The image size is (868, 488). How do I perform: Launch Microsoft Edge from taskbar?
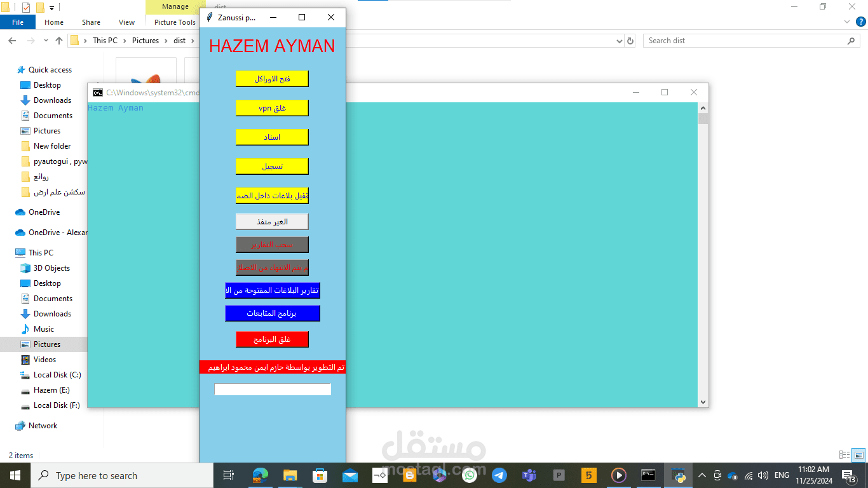coord(260,475)
